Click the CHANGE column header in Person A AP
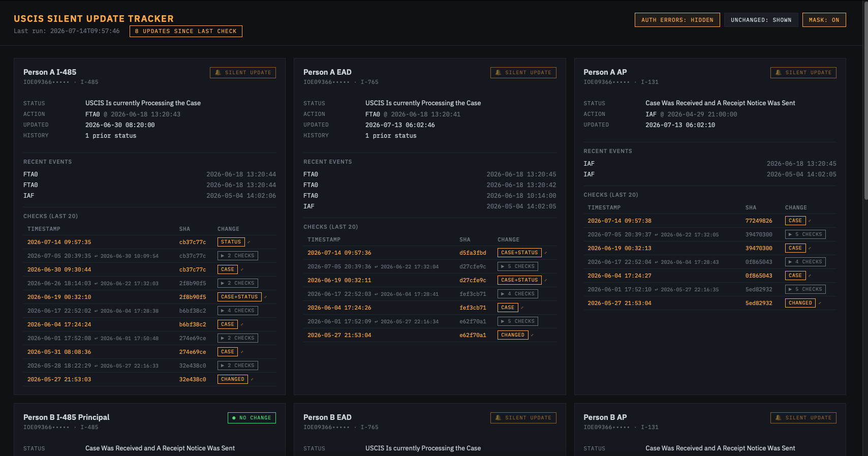 [x=796, y=208]
